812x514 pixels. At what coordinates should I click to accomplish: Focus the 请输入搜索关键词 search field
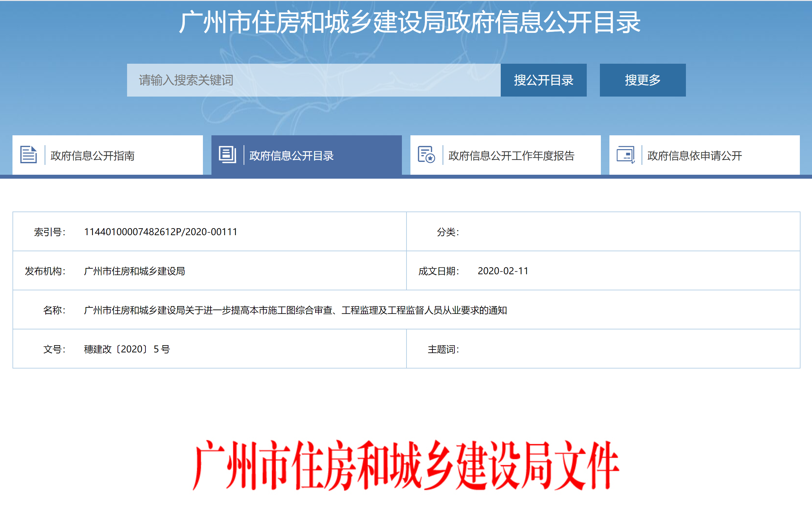pyautogui.click(x=314, y=80)
